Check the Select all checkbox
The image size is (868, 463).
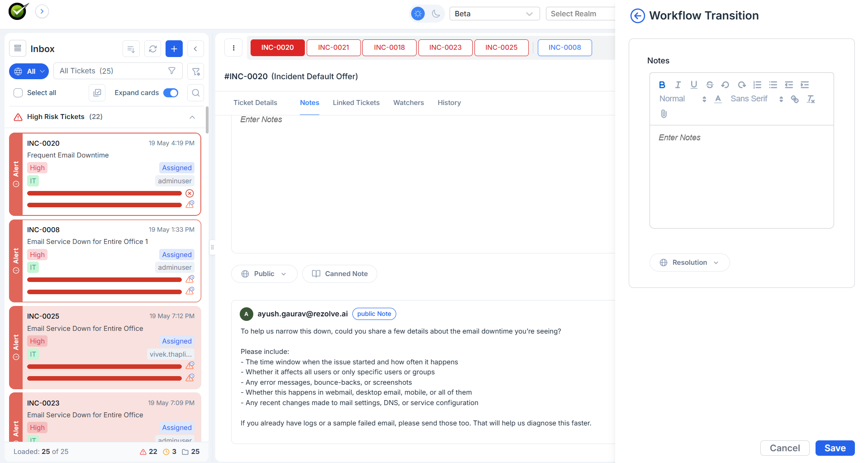coord(18,93)
